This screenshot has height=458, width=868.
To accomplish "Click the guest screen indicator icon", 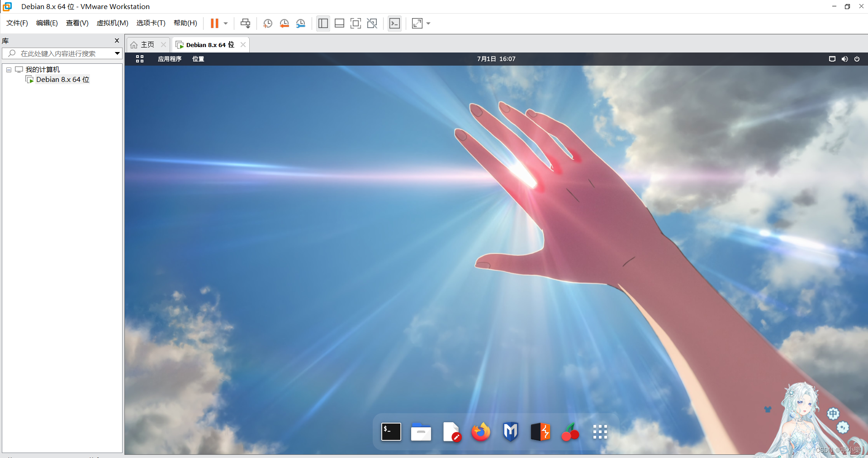I will (x=832, y=59).
